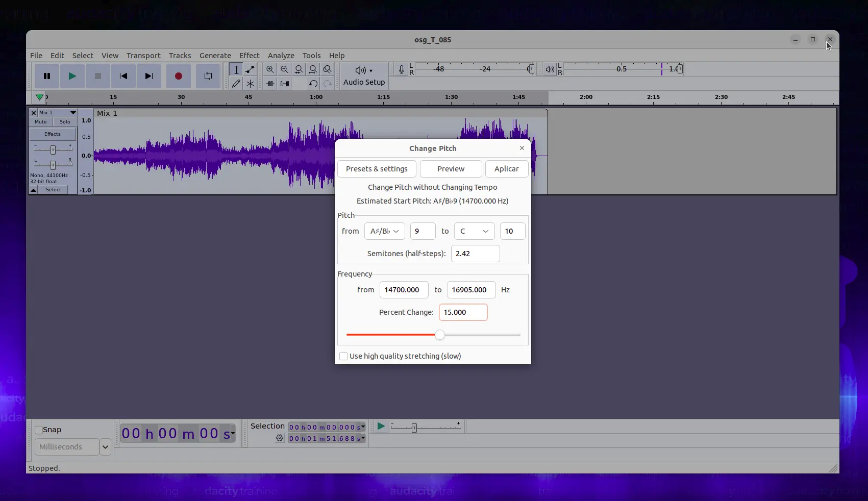Enable Use high quality stretching checkbox
The height and width of the screenshot is (501, 868).
[x=343, y=356]
